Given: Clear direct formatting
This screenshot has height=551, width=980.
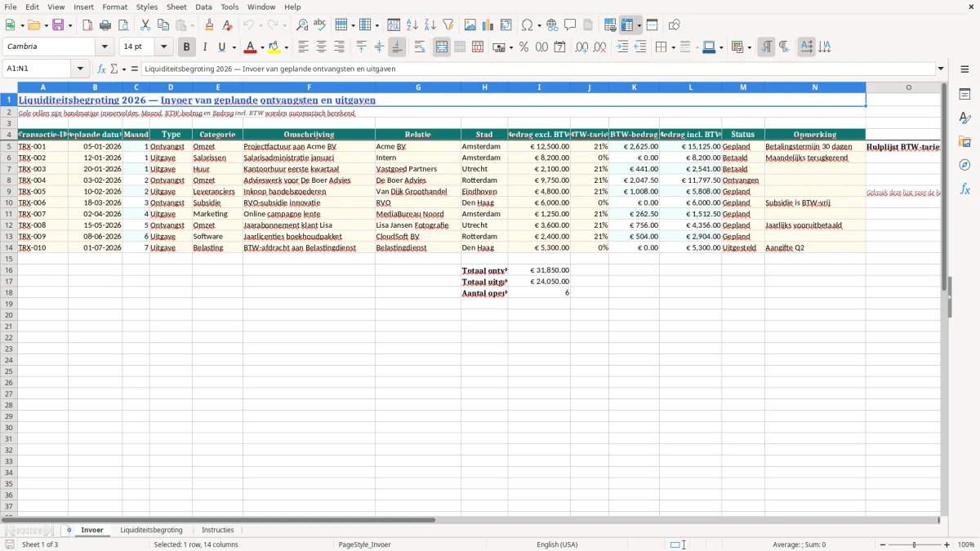Looking at the screenshot, I should tap(228, 25).
